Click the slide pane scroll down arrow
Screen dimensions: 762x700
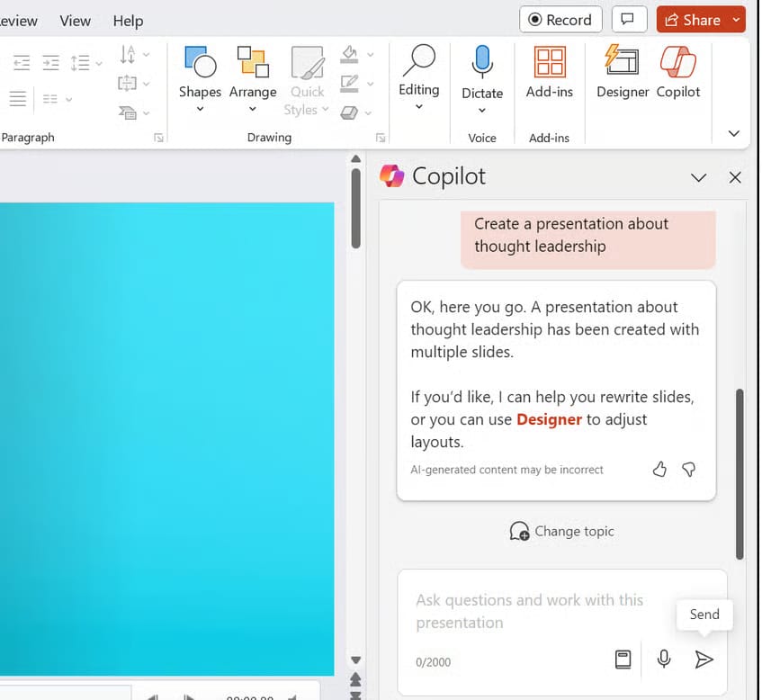[355, 660]
